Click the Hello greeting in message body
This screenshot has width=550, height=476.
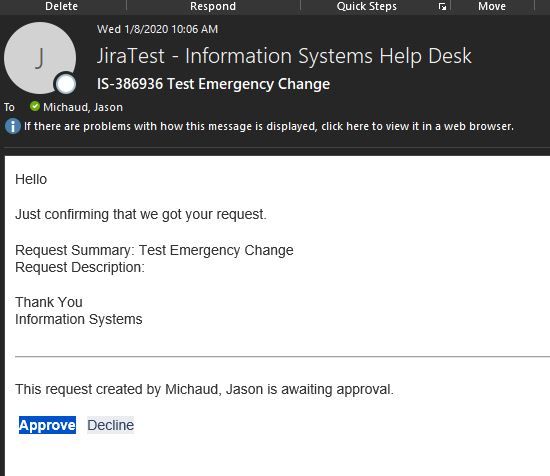coord(31,179)
